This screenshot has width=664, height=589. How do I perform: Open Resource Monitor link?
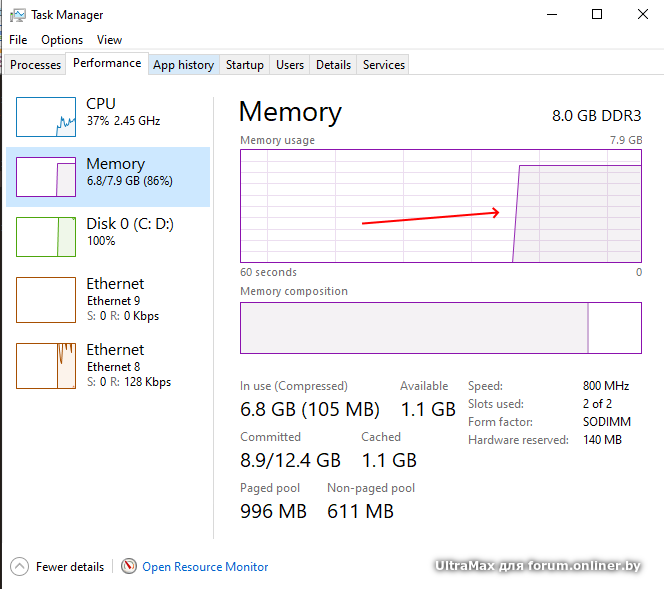[205, 567]
